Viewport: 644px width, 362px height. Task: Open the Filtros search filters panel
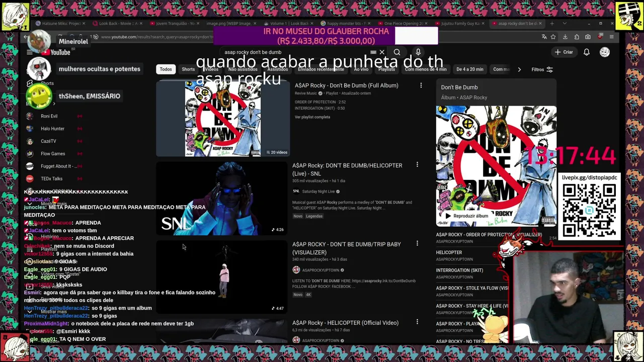542,69
